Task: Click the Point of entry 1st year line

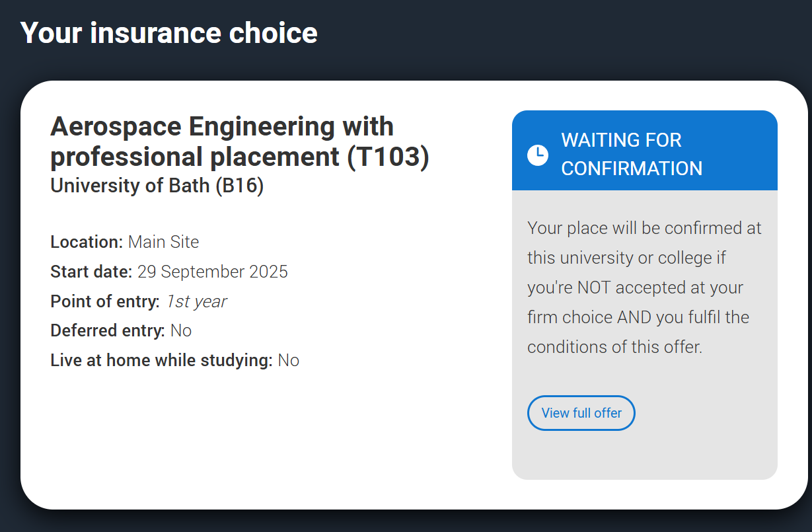Action: [139, 301]
